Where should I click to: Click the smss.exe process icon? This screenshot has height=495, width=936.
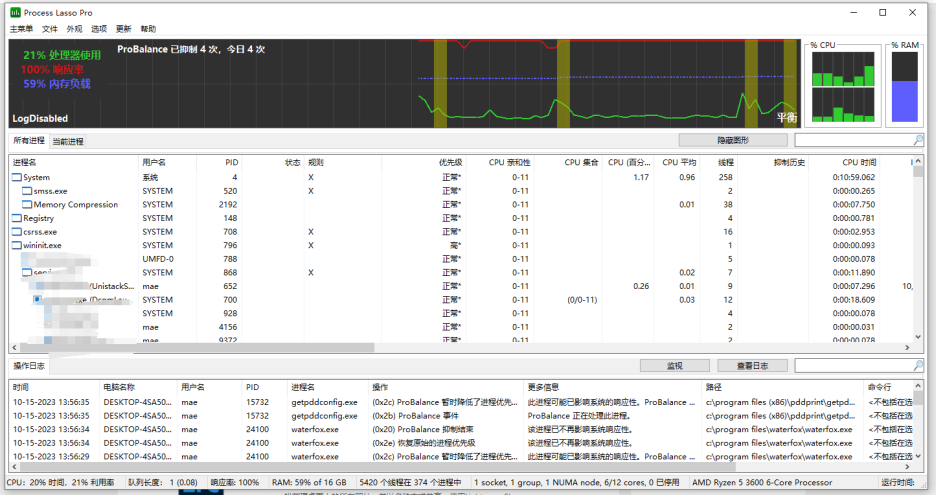click(27, 191)
